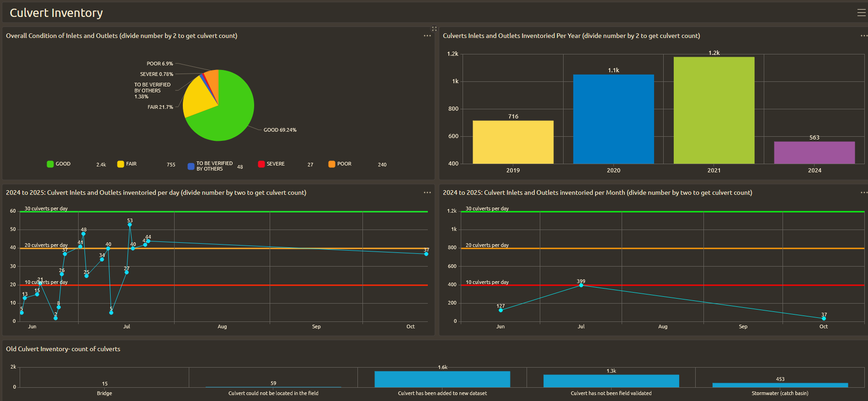
Task: Select the yellow 2019 bar
Action: click(513, 142)
